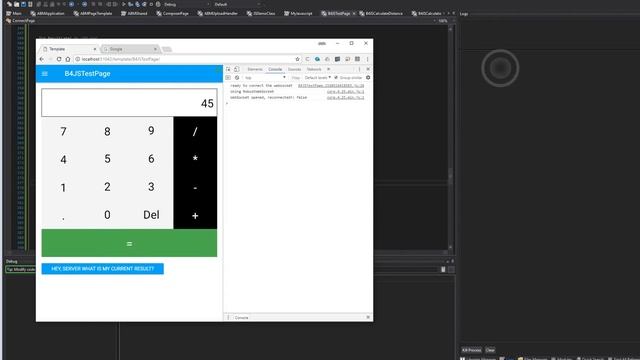Open the ABMUploadHandler module tab in IDE
This screenshot has width=640, height=360.
coord(218,13)
